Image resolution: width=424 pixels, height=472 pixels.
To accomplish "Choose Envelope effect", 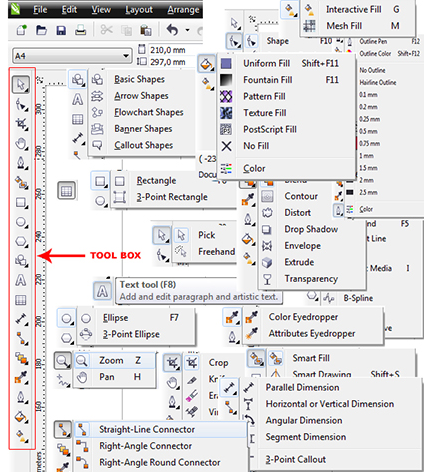I will [x=302, y=246].
